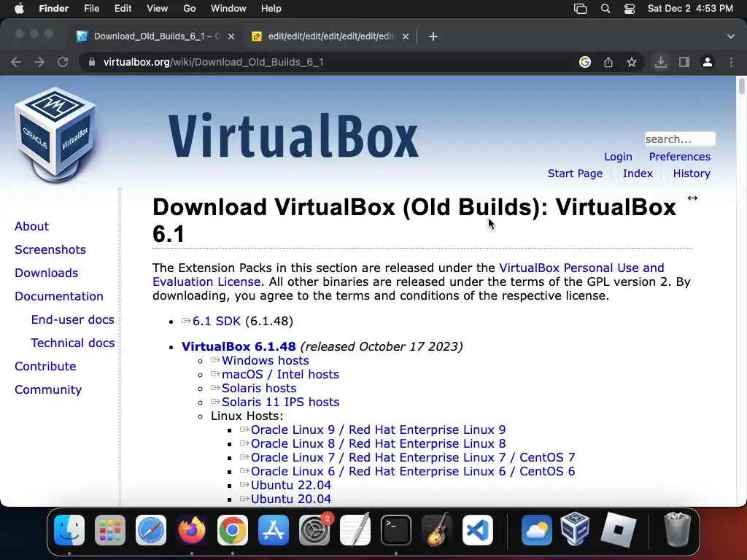Close the edit/edit/edit tab

coord(406,36)
